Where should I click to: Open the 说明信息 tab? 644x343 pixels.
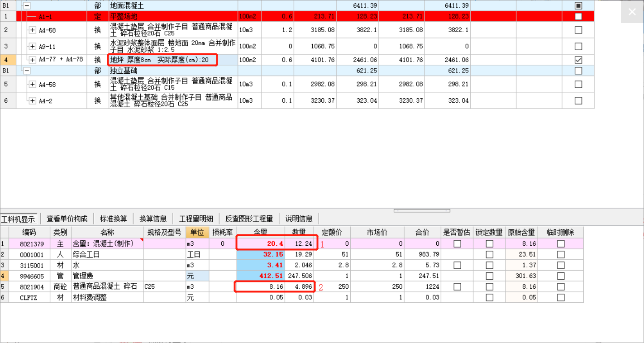pos(299,219)
